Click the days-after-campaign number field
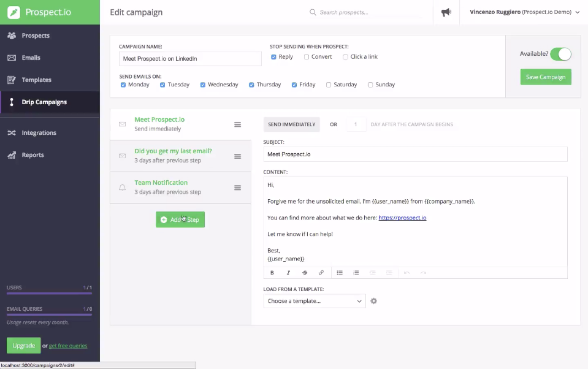The height and width of the screenshot is (369, 588). click(x=356, y=124)
